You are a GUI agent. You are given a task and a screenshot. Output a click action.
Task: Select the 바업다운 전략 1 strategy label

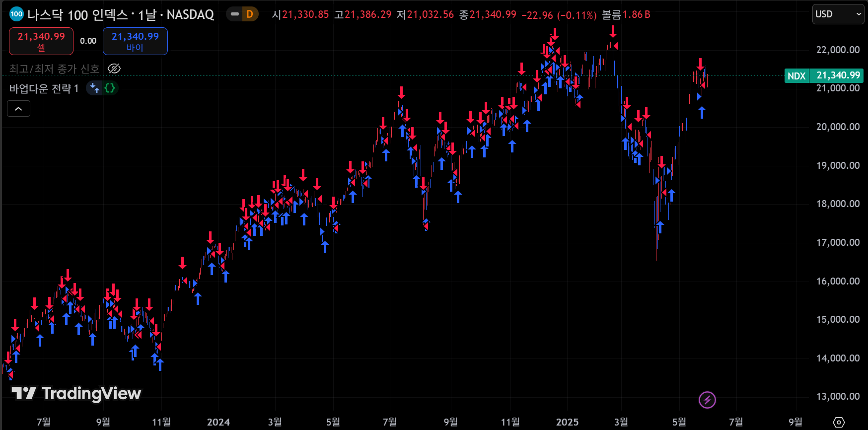(x=44, y=88)
